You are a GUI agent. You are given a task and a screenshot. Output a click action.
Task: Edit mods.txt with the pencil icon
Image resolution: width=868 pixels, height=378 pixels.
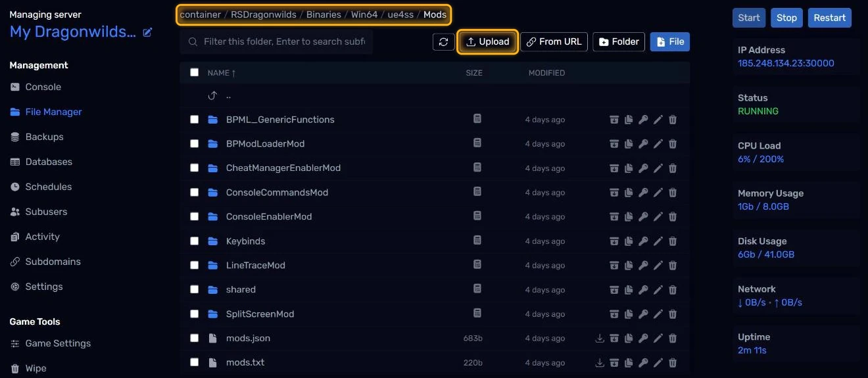pyautogui.click(x=658, y=363)
